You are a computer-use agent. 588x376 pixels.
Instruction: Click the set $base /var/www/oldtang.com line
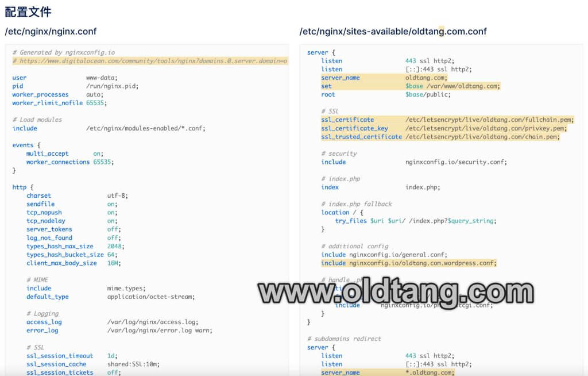410,86
